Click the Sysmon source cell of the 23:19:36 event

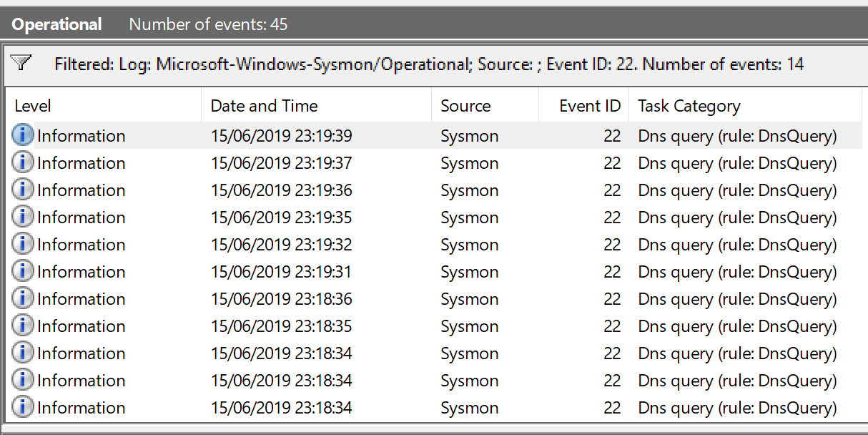[469, 190]
